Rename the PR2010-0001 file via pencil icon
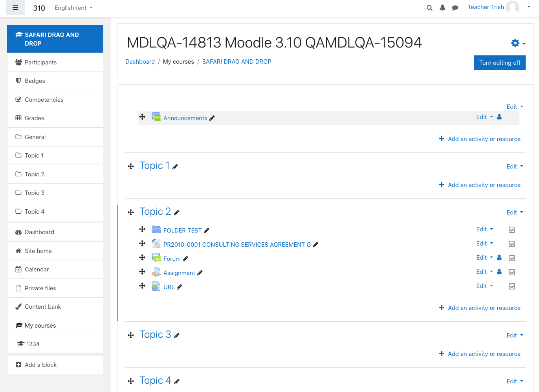 tap(316, 245)
